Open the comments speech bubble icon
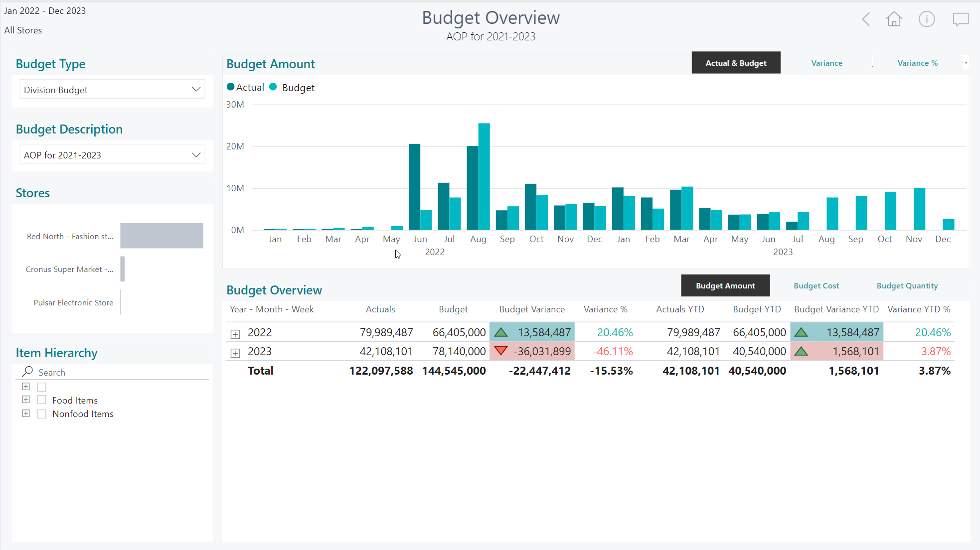This screenshot has height=550, width=980. [x=961, y=19]
